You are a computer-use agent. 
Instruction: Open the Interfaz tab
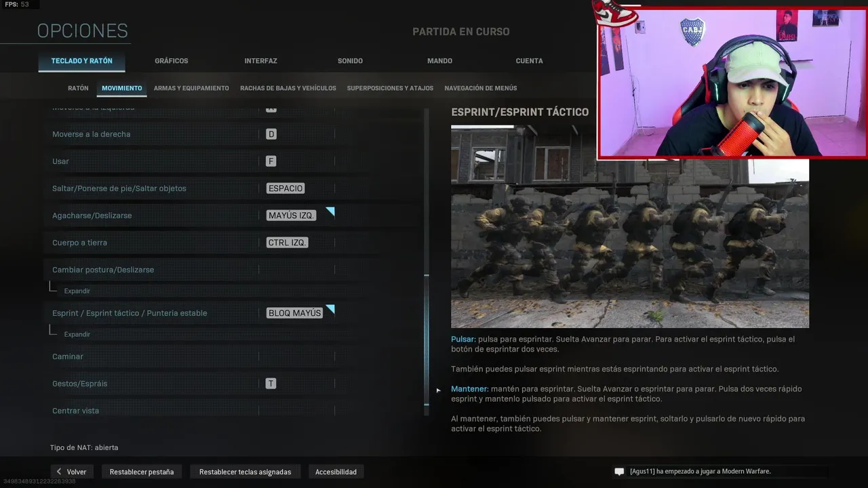261,61
